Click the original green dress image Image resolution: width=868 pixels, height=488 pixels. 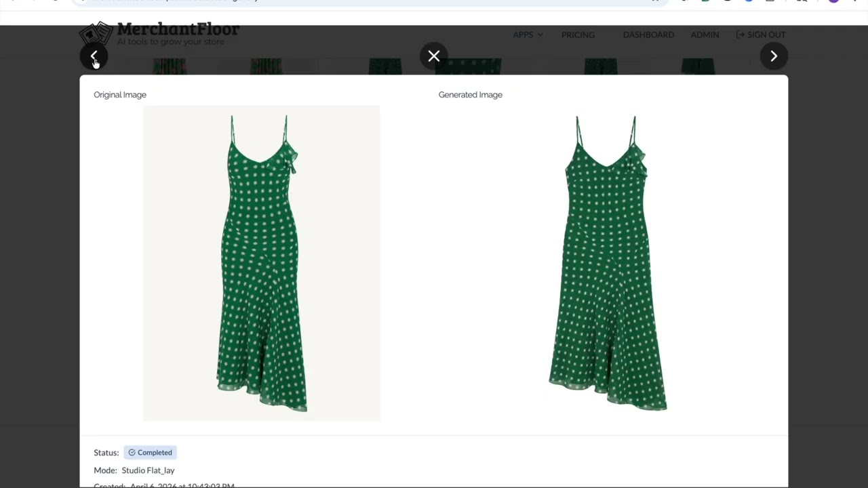click(x=261, y=263)
